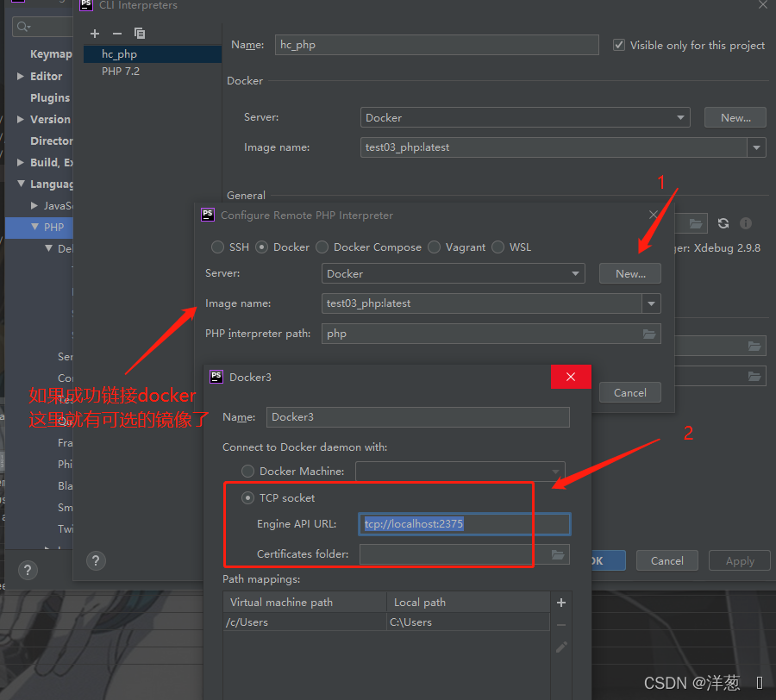Select hc_php interpreter in the list
This screenshot has height=700, width=776.
(153, 54)
